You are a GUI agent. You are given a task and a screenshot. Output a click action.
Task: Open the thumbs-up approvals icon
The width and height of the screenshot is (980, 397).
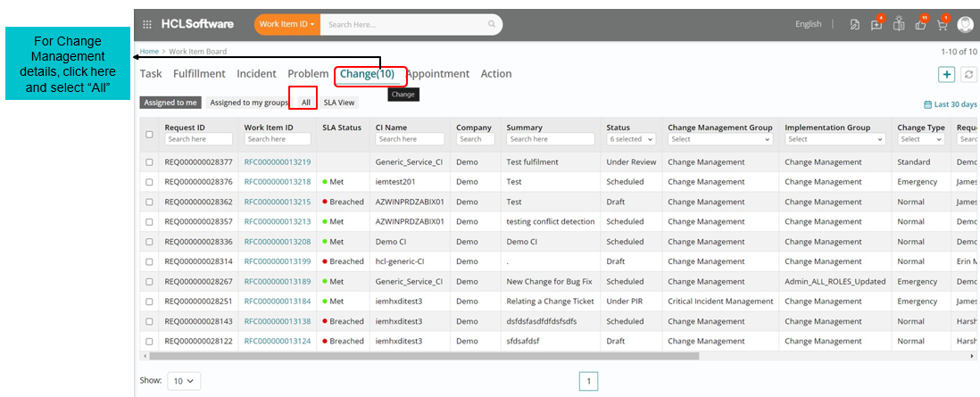[920, 24]
